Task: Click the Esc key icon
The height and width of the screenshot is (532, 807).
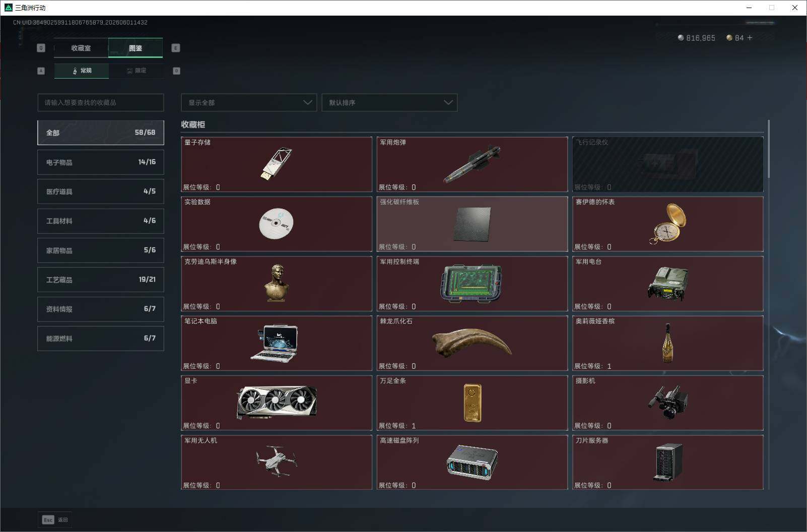Action: 48,520
